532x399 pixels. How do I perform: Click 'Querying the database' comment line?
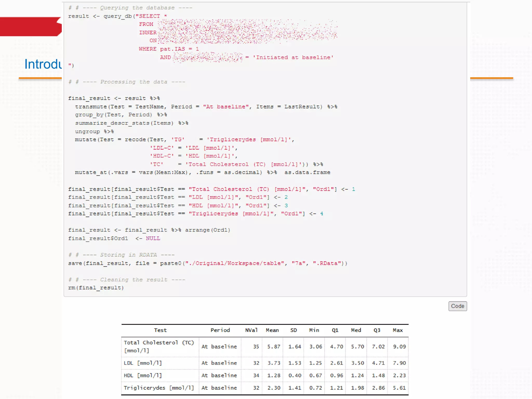point(130,8)
